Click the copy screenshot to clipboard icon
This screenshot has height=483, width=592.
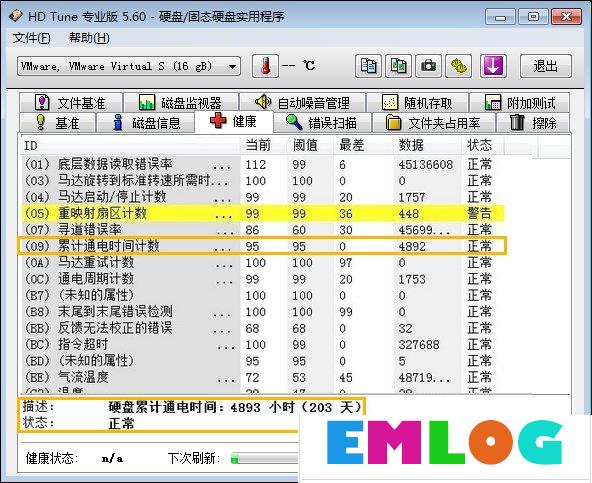tap(398, 66)
